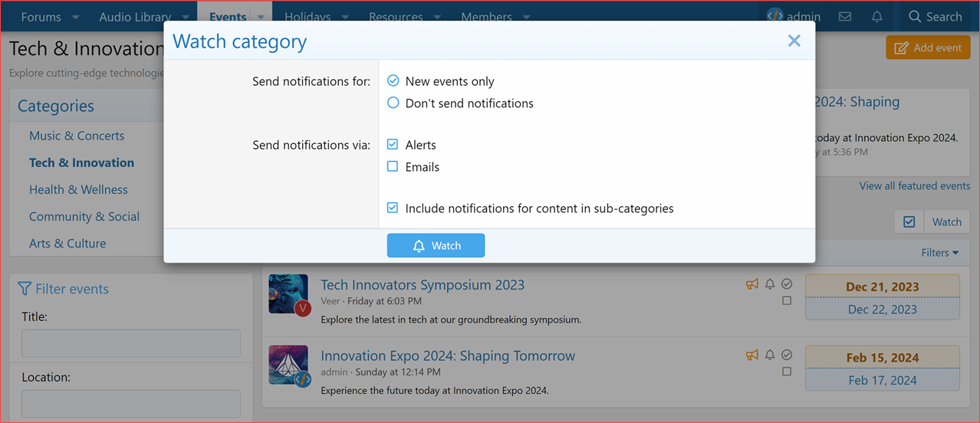Click the Innovation Expo 2024 event thumbnail
The image size is (980, 423).
point(288,365)
